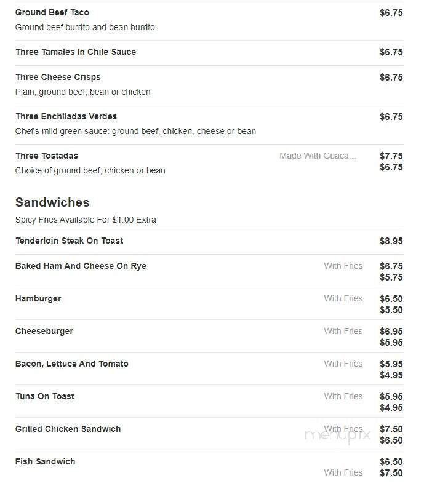448x486 pixels.
Task: Click the Cheeseburger item name
Action: point(44,331)
